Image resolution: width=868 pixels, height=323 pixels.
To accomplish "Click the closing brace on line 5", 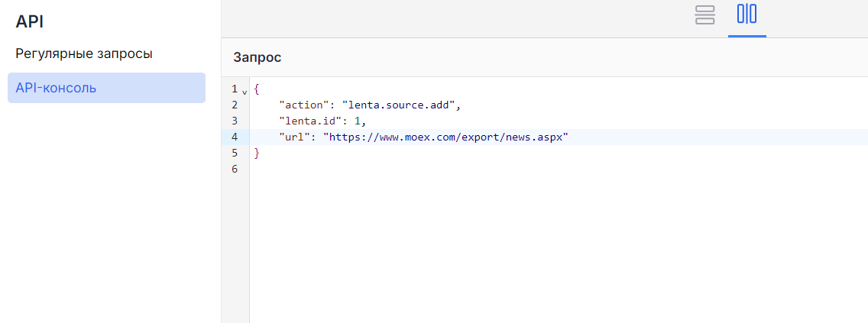I will [256, 153].
